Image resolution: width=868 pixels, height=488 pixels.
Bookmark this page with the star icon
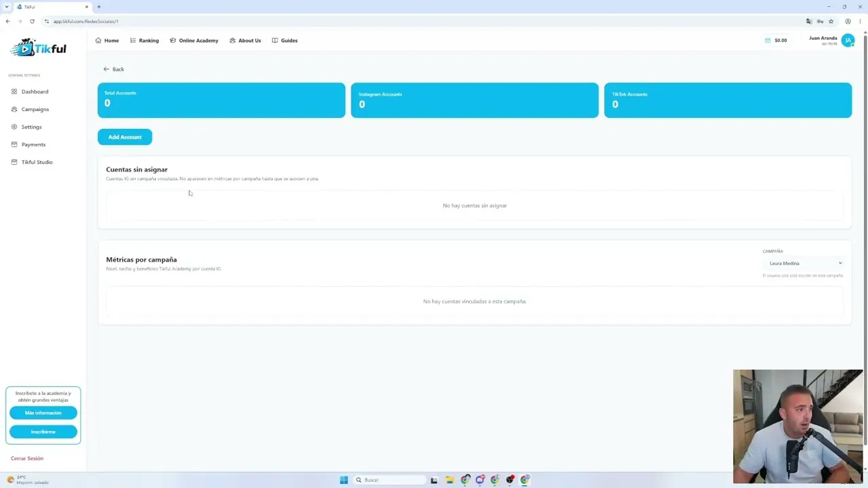pyautogui.click(x=831, y=21)
